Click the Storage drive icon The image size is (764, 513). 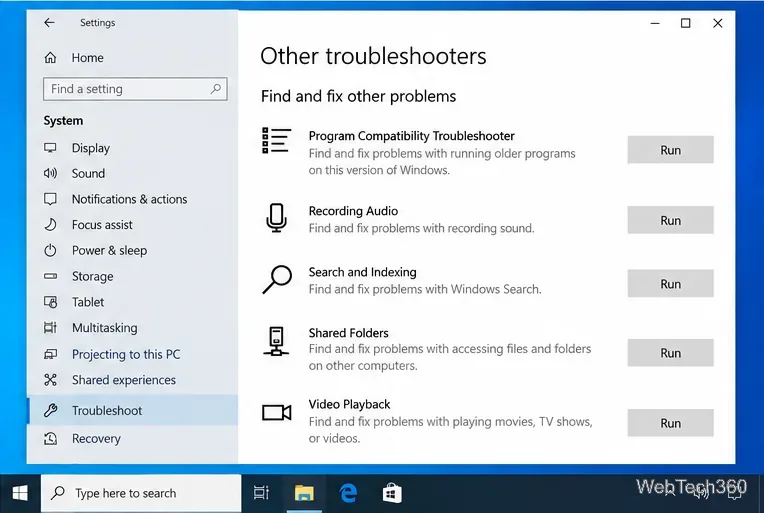tap(50, 276)
